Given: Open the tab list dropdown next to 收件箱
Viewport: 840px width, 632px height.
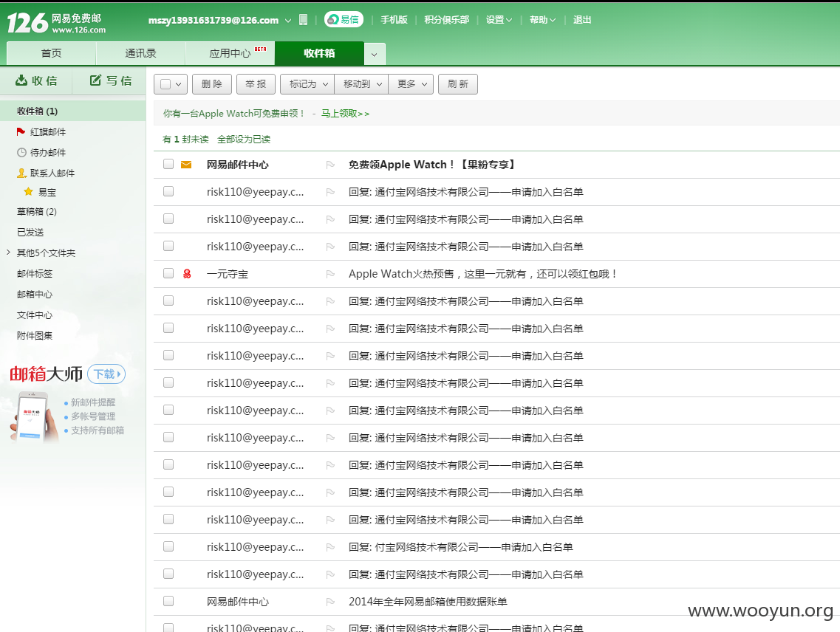Looking at the screenshot, I should coord(375,54).
